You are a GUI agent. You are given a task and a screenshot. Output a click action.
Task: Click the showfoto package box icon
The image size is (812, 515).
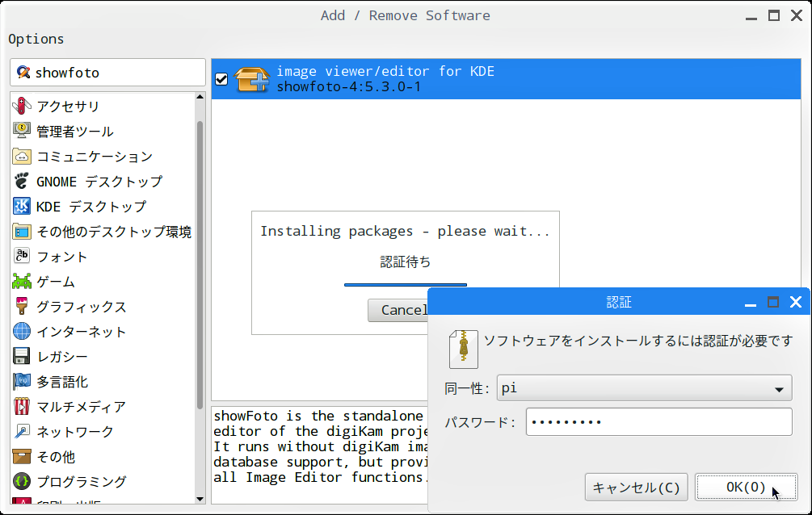pyautogui.click(x=251, y=79)
